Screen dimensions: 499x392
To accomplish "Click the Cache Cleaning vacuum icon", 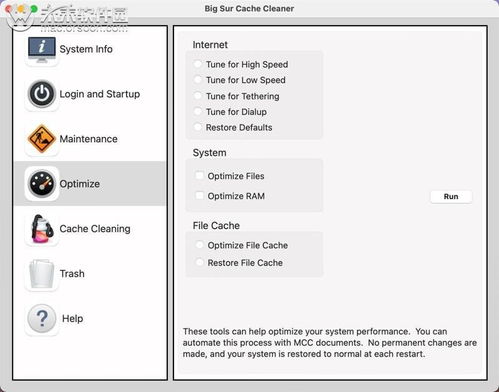I will tap(42, 229).
